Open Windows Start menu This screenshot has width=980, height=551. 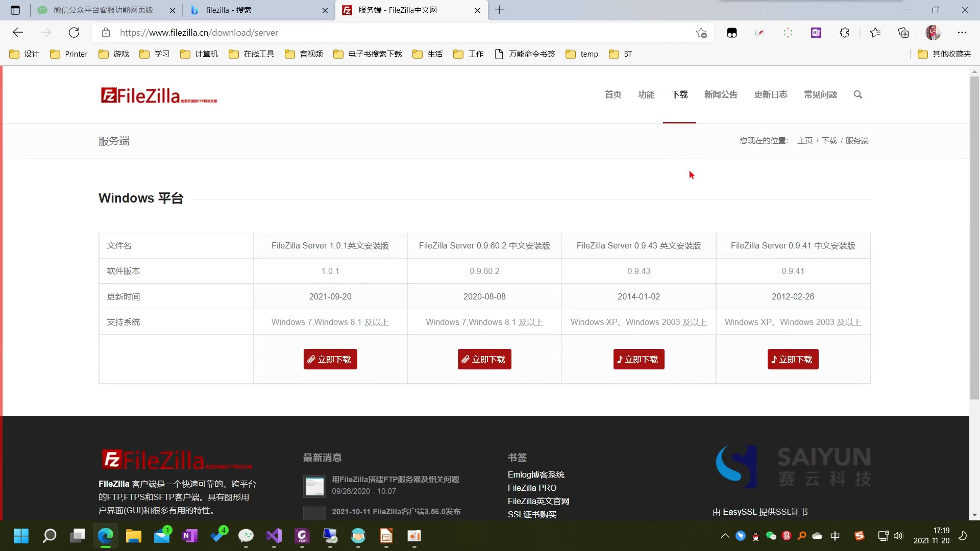(21, 536)
